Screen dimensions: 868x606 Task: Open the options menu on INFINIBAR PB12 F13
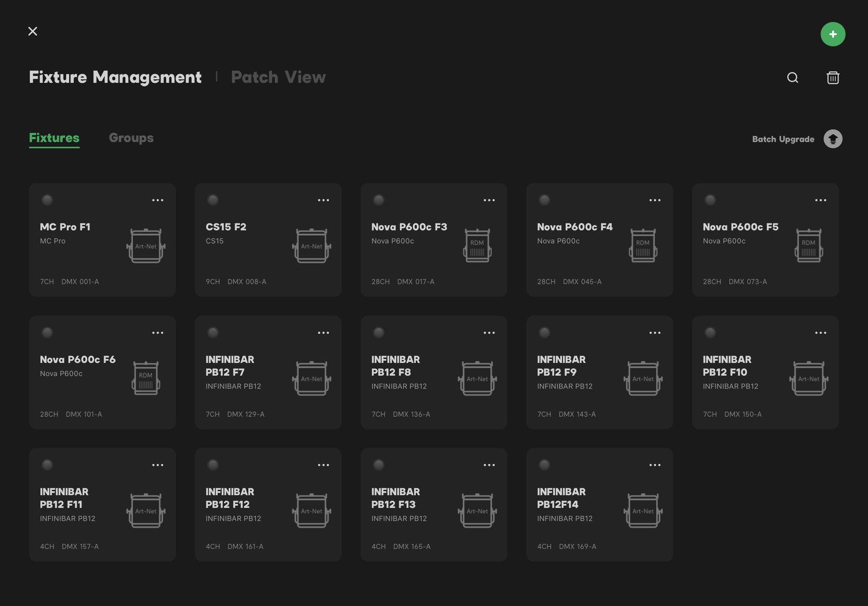(489, 465)
